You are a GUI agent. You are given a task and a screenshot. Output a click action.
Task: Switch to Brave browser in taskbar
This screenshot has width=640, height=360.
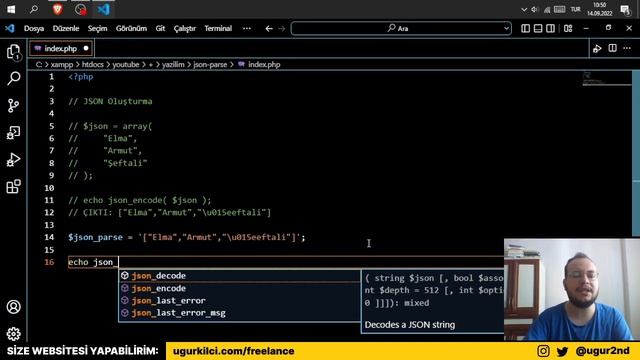[x=58, y=9]
